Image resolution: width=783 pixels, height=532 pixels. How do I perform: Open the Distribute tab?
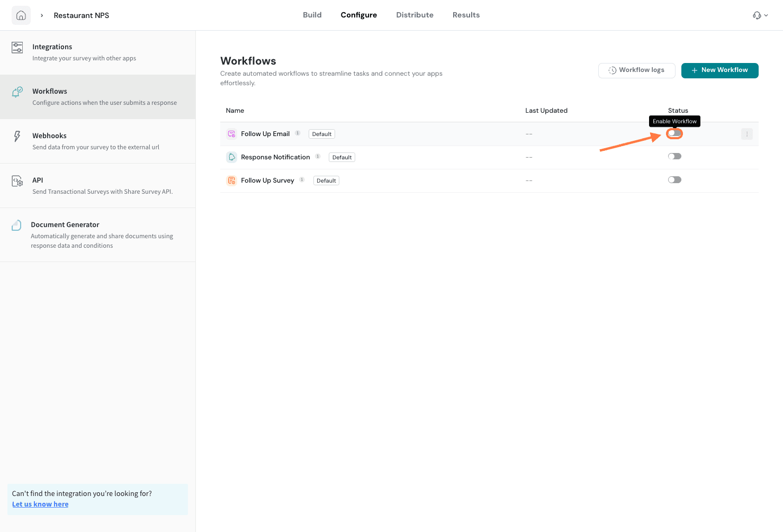tap(415, 15)
